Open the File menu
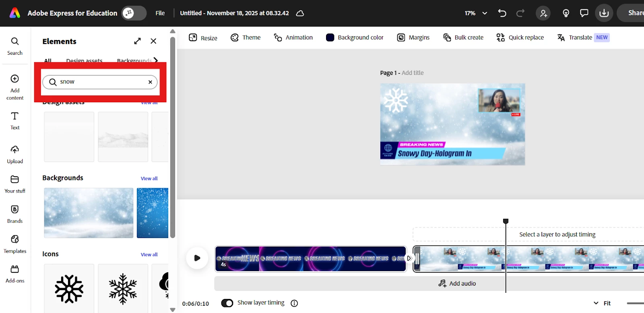The width and height of the screenshot is (644, 313). tap(160, 13)
